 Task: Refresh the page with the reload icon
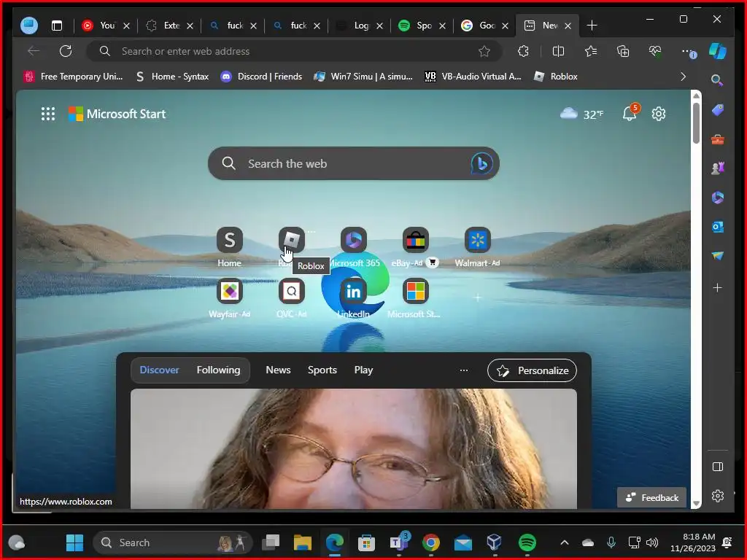click(x=66, y=51)
